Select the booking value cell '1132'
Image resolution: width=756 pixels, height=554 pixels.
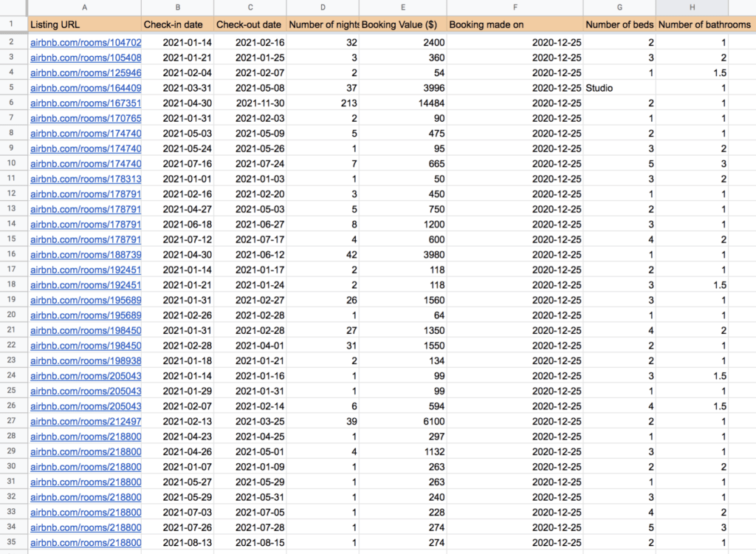pyautogui.click(x=403, y=451)
